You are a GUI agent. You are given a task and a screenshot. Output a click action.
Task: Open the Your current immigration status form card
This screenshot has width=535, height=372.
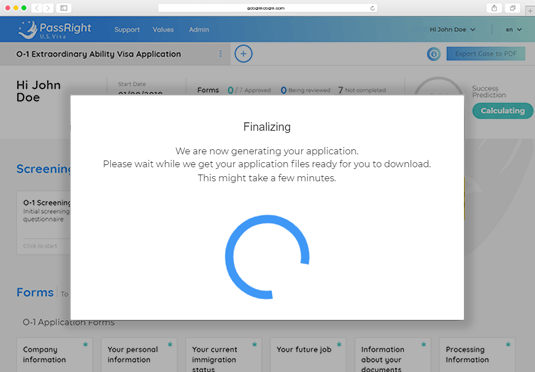[223, 355]
